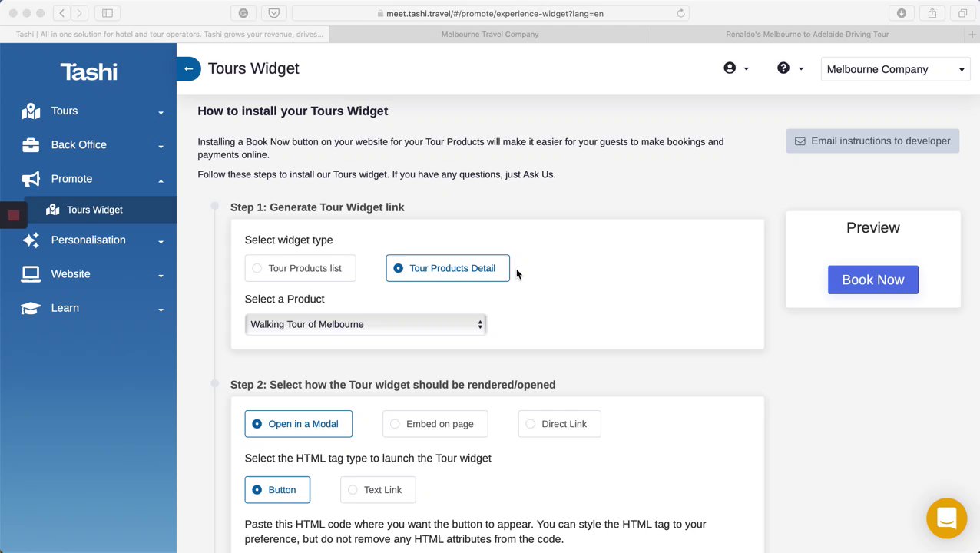980x553 pixels.
Task: Click Email instructions to developer button
Action: pos(872,141)
